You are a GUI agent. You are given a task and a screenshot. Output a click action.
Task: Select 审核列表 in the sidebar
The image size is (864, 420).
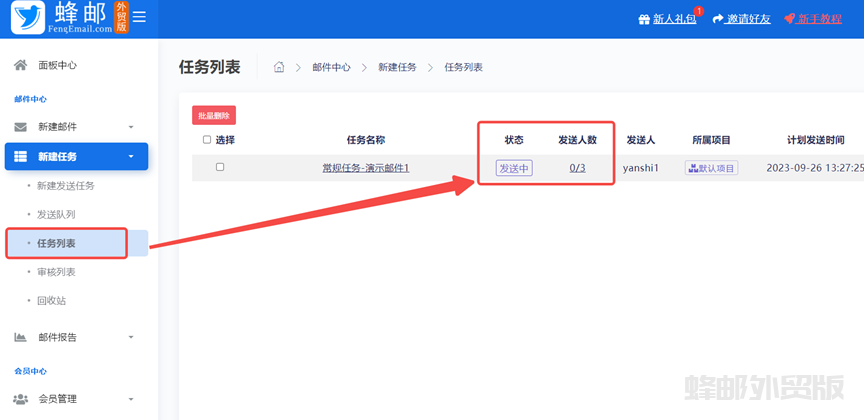[56, 272]
